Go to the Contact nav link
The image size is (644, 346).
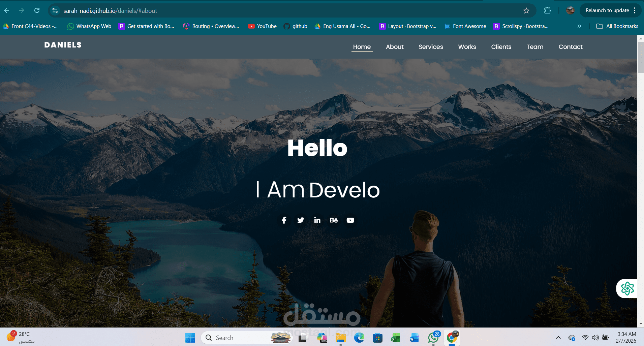pyautogui.click(x=571, y=47)
